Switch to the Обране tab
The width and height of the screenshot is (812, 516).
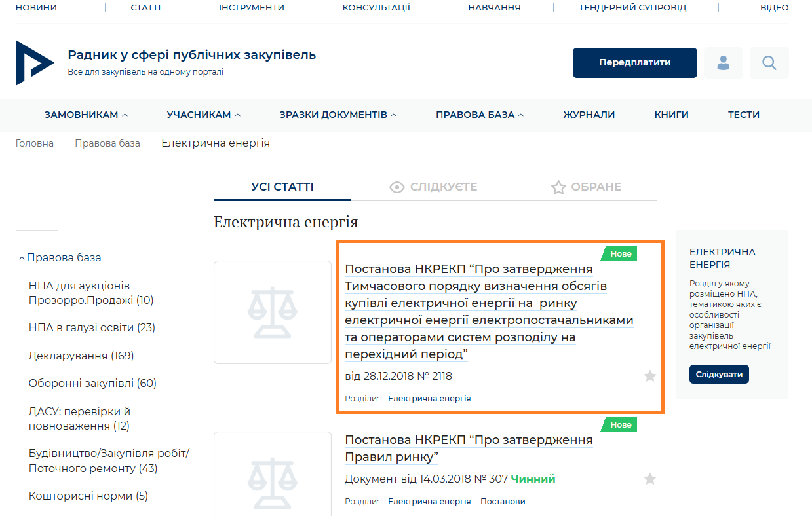586,187
